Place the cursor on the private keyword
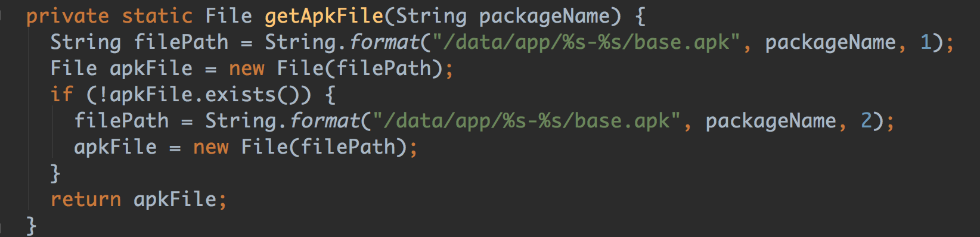This screenshot has width=980, height=237. tap(68, 17)
